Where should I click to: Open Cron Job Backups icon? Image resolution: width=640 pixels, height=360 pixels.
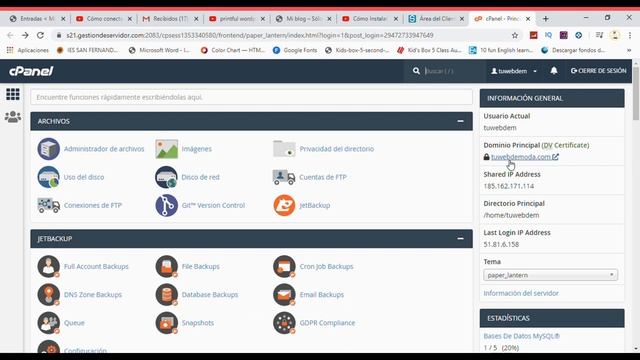tap(284, 267)
